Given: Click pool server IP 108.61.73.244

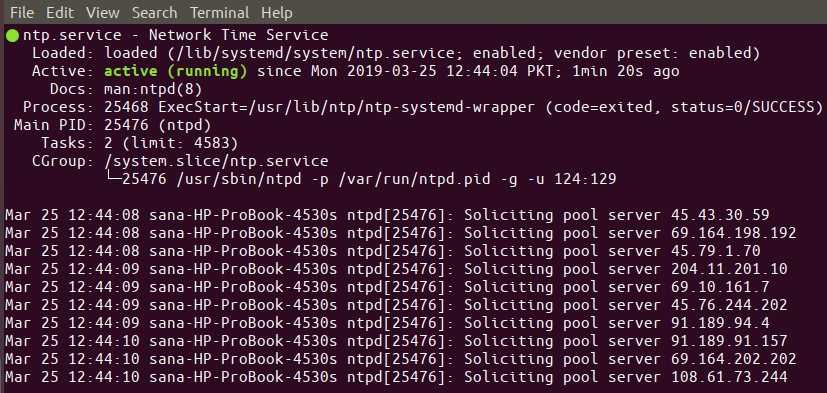Looking at the screenshot, I should click(729, 377).
